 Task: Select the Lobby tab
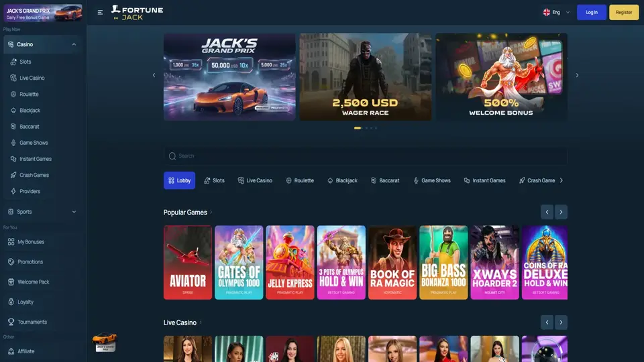180,180
